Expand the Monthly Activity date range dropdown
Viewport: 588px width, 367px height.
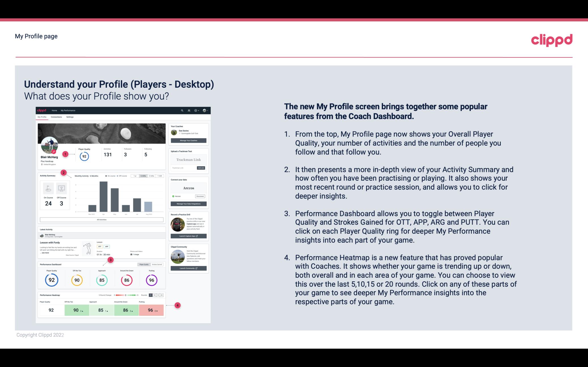click(x=144, y=176)
